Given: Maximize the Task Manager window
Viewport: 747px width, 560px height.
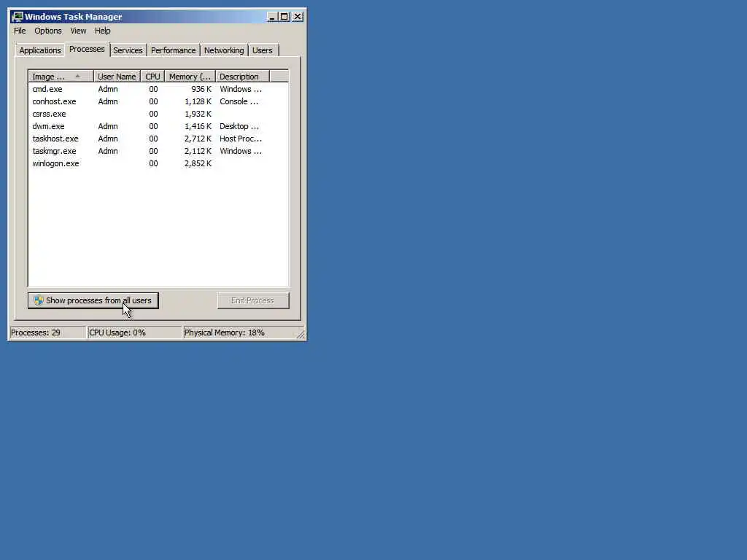Looking at the screenshot, I should click(x=285, y=17).
